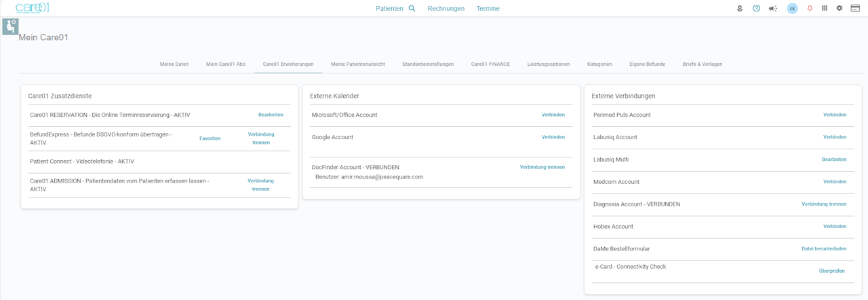Click the Patient Connect - Videotelefonie row text
The width and height of the screenshot is (868, 300).
pos(82,162)
